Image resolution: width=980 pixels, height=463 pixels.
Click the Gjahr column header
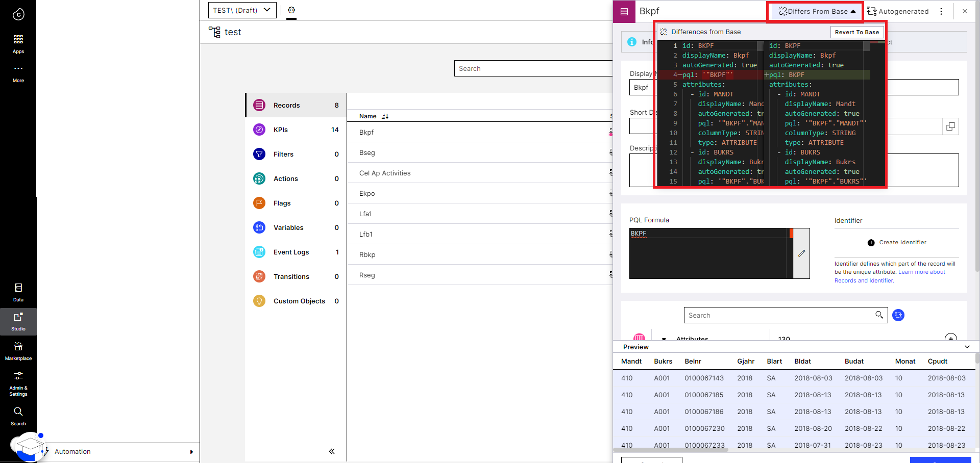pyautogui.click(x=746, y=361)
